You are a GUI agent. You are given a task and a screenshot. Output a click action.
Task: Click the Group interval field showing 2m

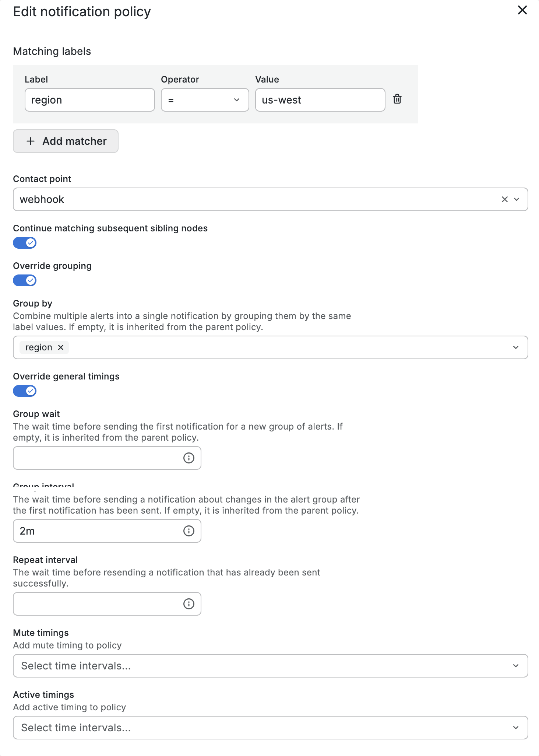[x=98, y=531]
